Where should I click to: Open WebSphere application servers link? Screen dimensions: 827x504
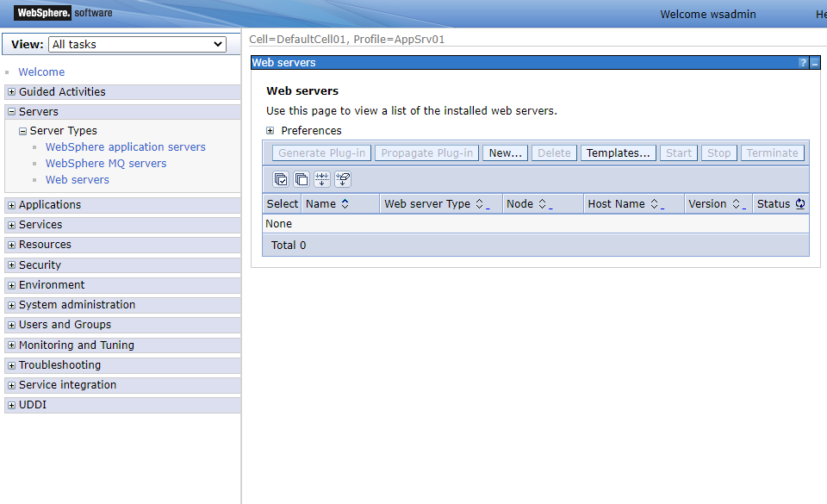coord(126,147)
